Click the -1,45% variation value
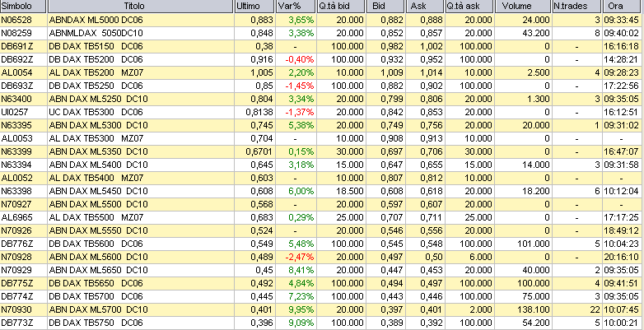Viewport: 644px width, 330px height. coord(300,86)
